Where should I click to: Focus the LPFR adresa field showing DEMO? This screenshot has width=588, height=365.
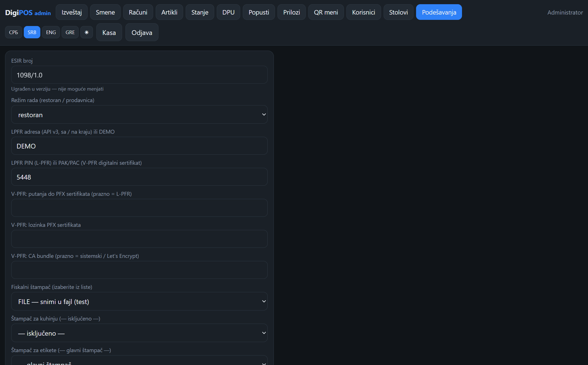[139, 146]
